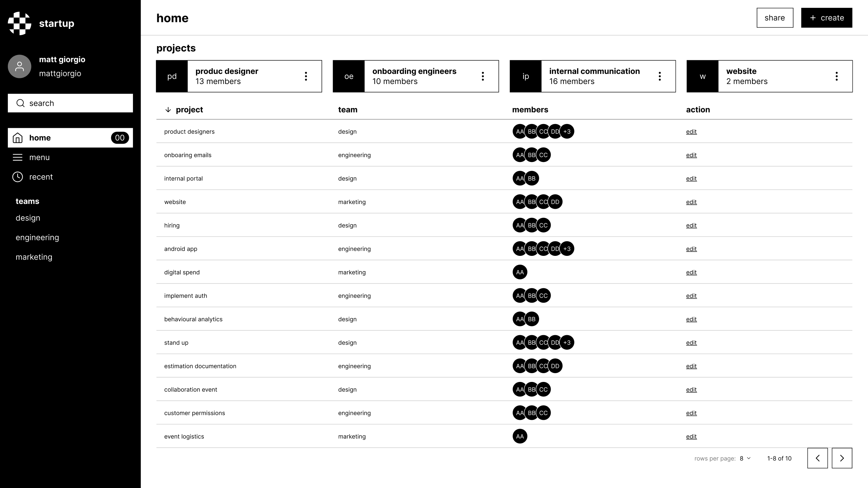Open the 'pd' produc designer card icon
Screen dimensions: 868x488
[172, 76]
